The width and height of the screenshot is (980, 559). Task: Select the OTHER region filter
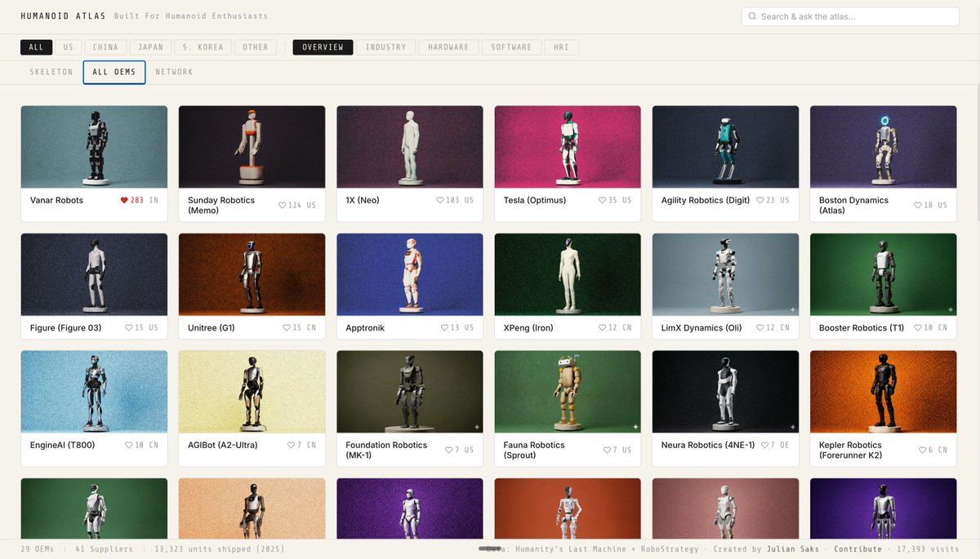click(x=256, y=47)
